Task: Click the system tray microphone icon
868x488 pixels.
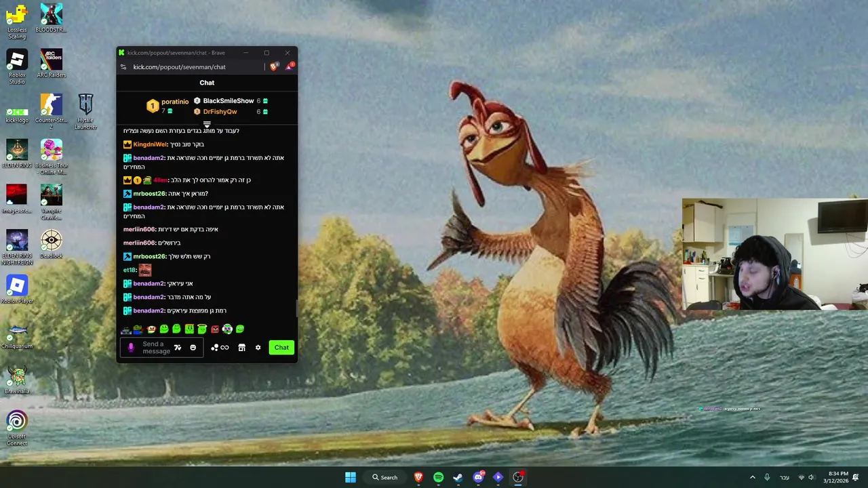Action: coord(767,477)
